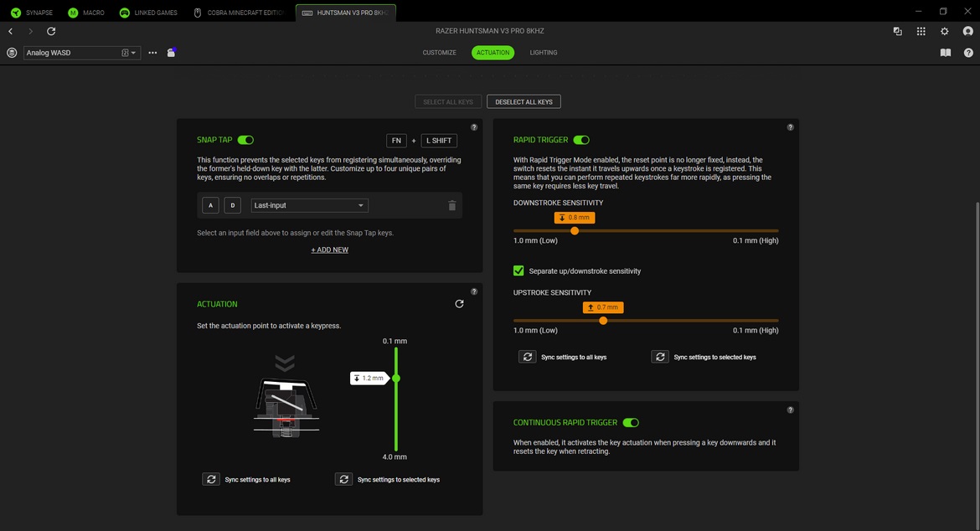Open the apps grid icon
Viewport: 980px width, 531px height.
[921, 31]
